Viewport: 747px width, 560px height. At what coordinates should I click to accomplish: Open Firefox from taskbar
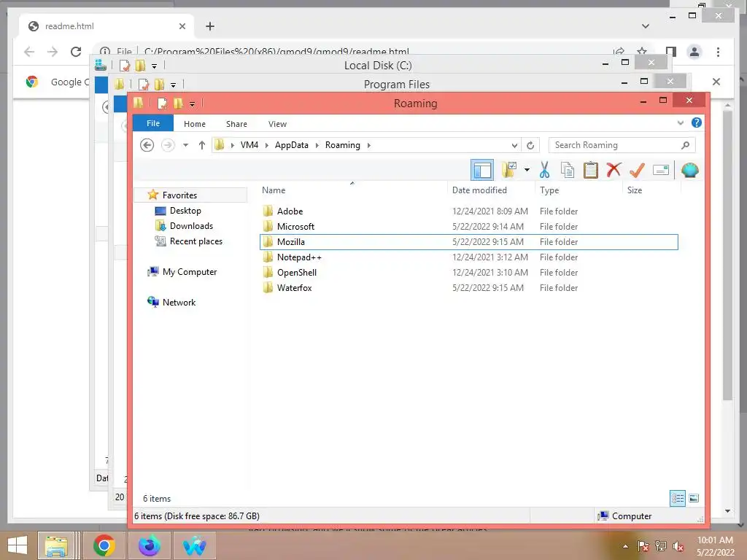(149, 545)
